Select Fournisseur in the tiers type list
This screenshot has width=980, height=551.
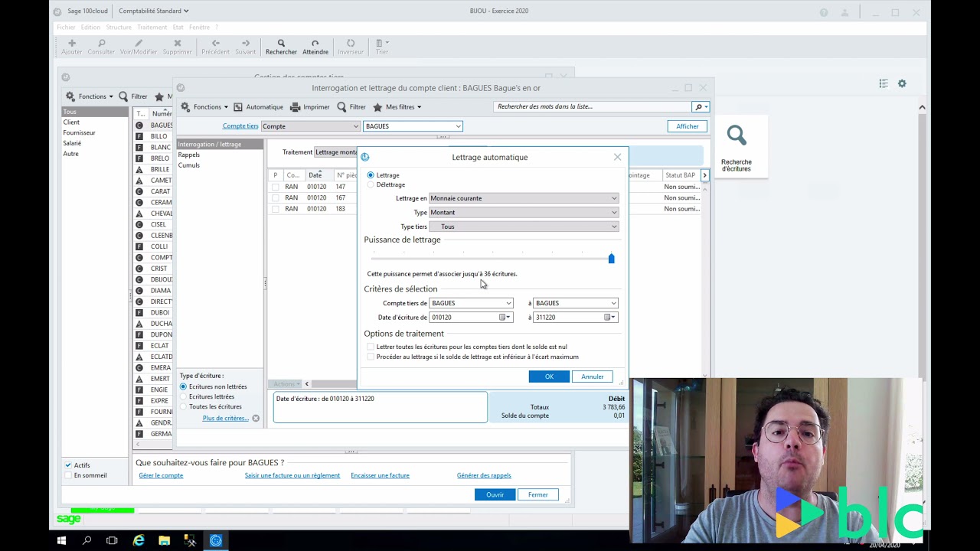coord(79,132)
